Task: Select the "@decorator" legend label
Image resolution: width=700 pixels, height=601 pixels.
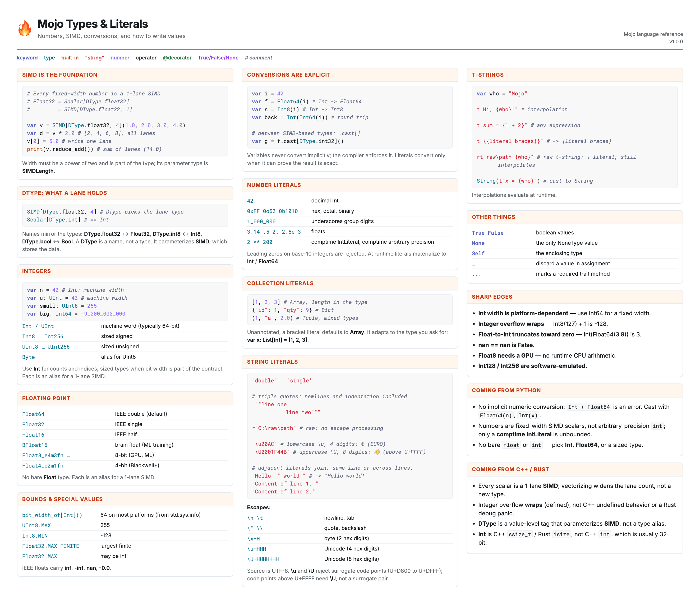Action: (177, 58)
